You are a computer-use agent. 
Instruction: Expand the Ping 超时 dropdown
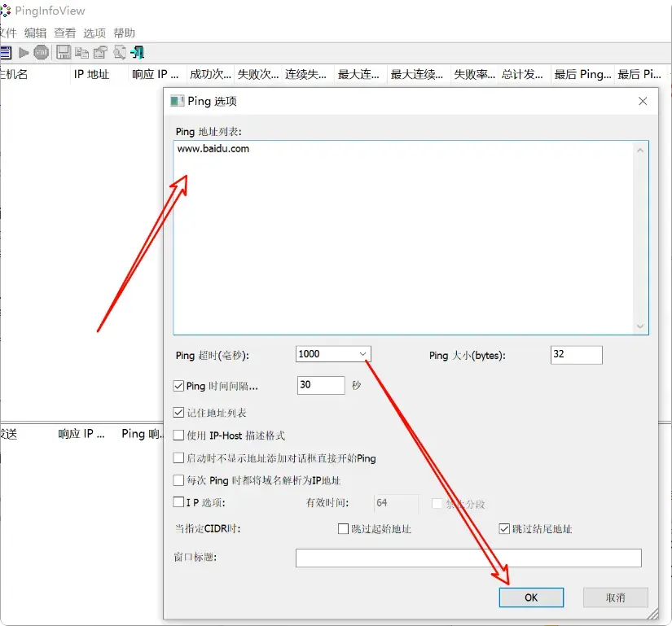(x=363, y=354)
